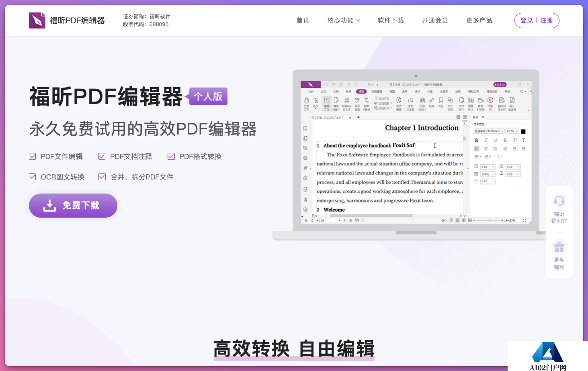
Task: Click the 流式编辑 flow edit icon
Action: click(x=399, y=100)
